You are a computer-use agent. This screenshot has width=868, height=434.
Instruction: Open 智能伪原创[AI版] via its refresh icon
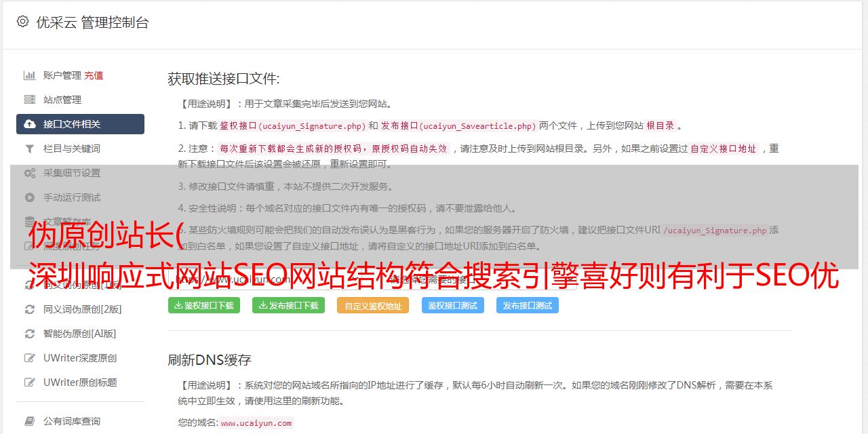tap(30, 334)
